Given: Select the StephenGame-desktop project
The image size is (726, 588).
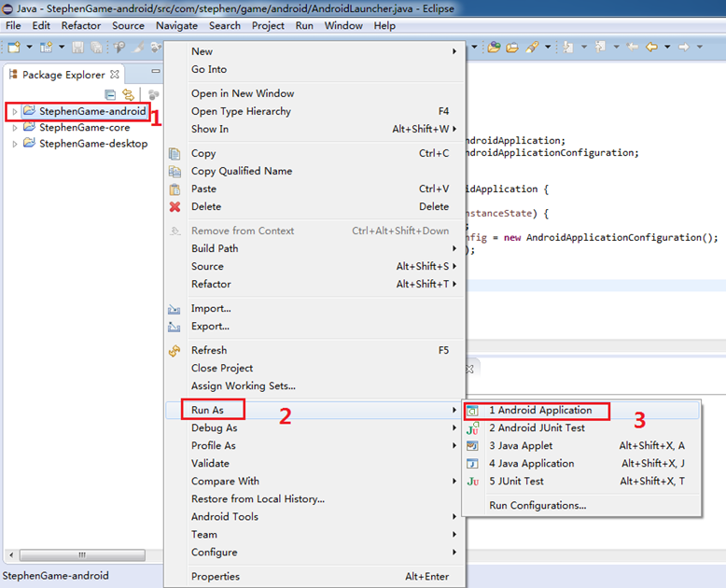Looking at the screenshot, I should (93, 144).
